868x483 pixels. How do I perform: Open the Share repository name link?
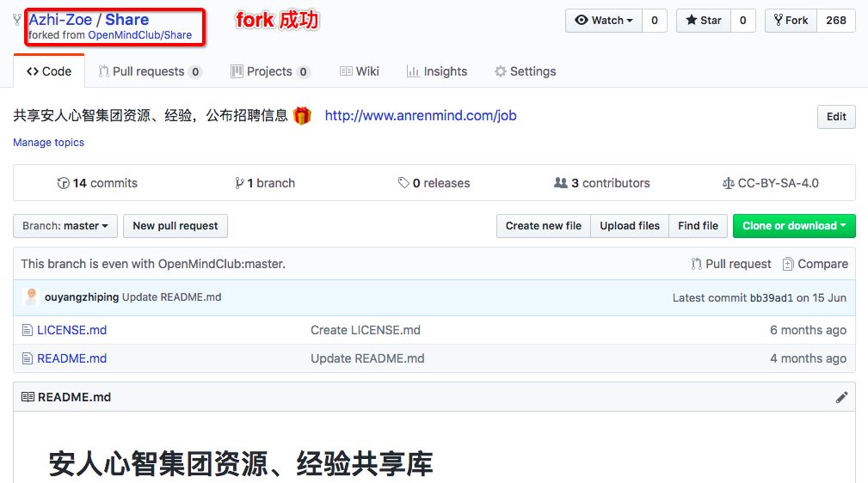click(x=126, y=20)
